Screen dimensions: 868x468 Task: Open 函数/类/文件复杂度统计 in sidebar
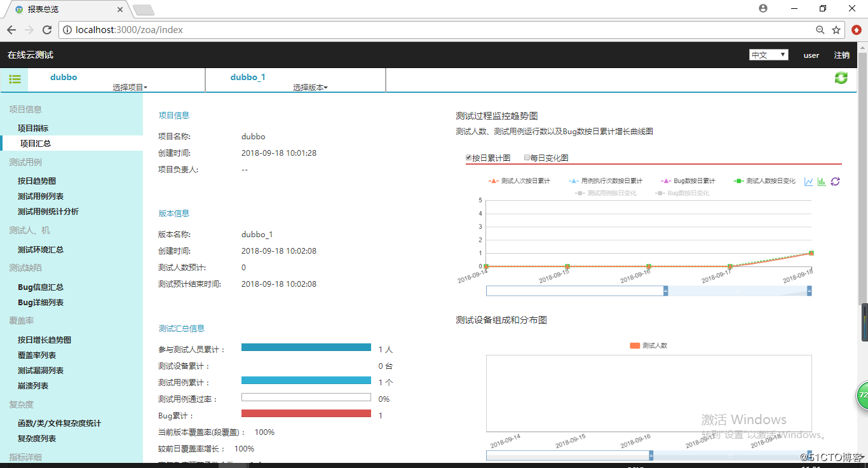click(60, 423)
